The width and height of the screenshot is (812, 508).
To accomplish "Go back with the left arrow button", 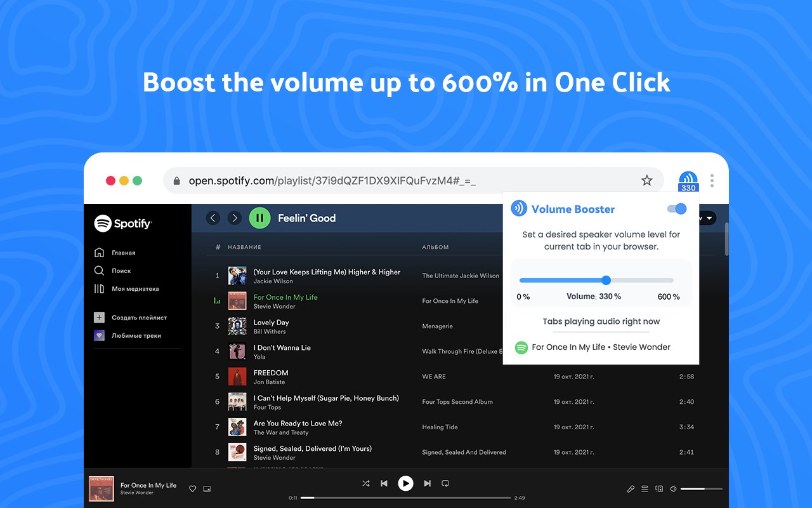I will click(x=213, y=218).
